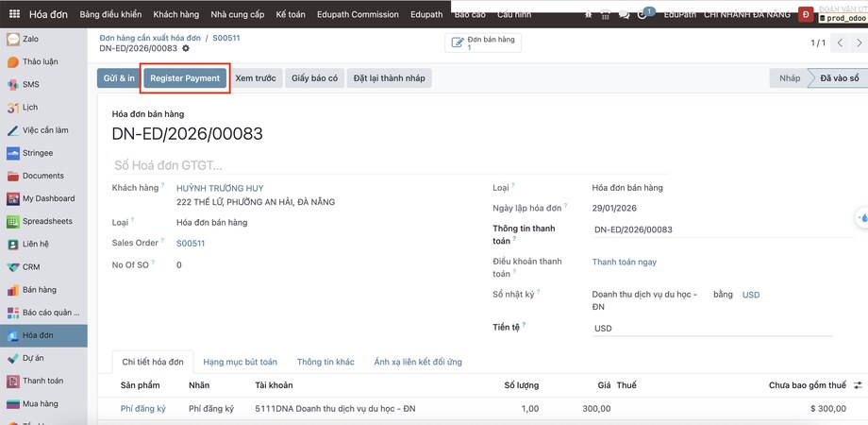Switch to Chi tiết hóa đơn tab
The width and height of the screenshot is (868, 425).
pyautogui.click(x=153, y=362)
